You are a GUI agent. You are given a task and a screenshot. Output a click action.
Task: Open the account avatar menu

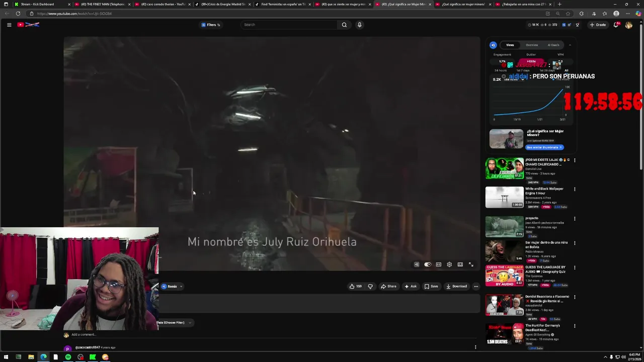point(628,25)
